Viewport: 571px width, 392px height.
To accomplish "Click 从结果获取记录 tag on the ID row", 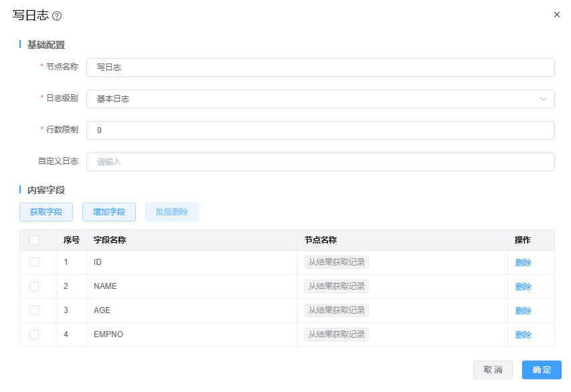I will 335,262.
